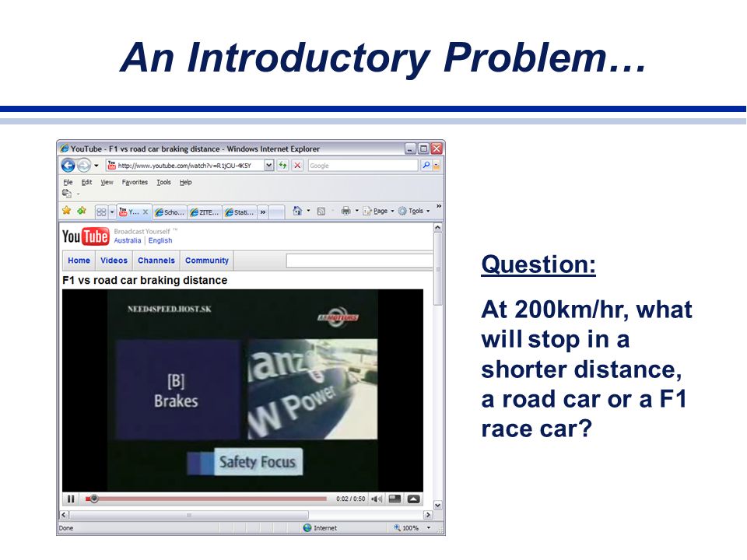Click the Internet zone globe in status bar
Viewport: 747px width, 560px height.
(x=307, y=527)
